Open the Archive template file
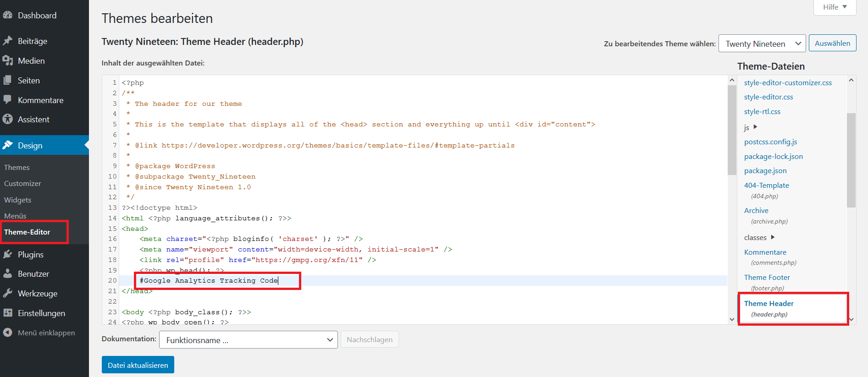868x377 pixels. [x=756, y=210]
